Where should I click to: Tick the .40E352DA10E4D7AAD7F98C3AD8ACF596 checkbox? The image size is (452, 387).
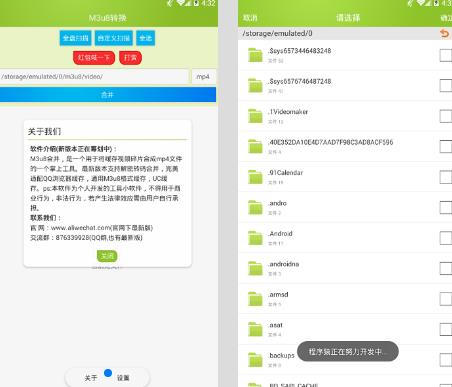pyautogui.click(x=446, y=146)
